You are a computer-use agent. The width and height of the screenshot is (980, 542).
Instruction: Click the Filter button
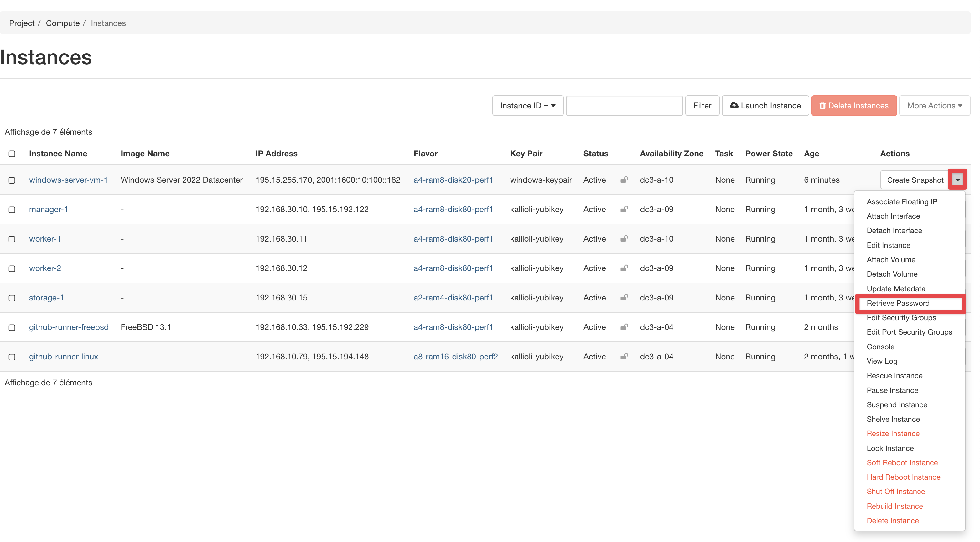(x=702, y=106)
